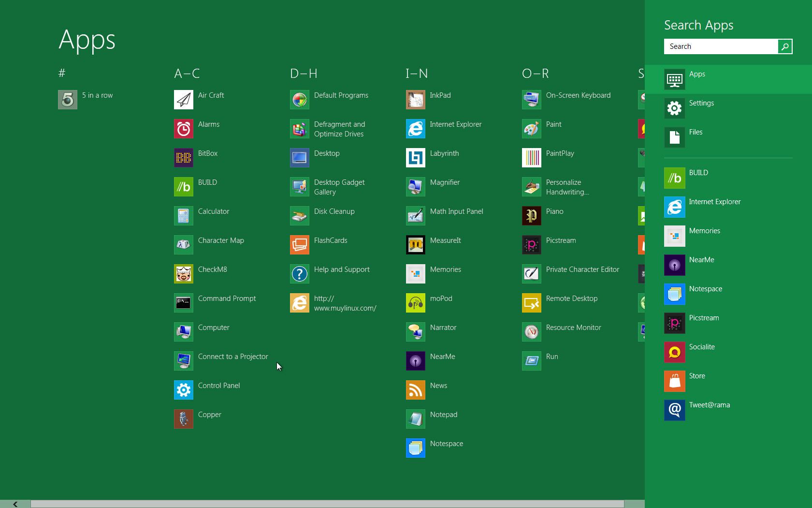The image size is (812, 508).
Task: Open the Piano app icon
Action: (x=532, y=216)
